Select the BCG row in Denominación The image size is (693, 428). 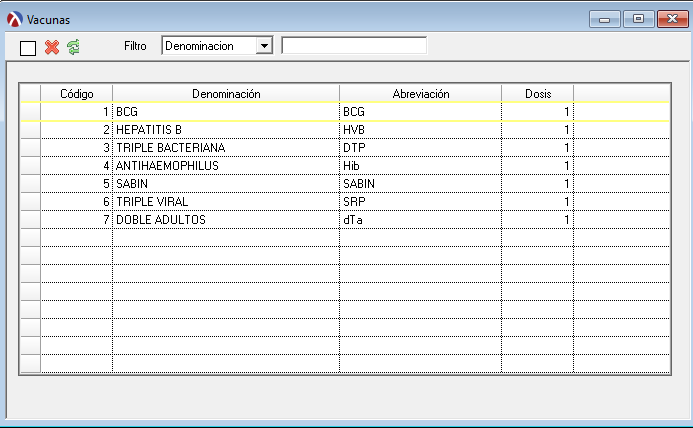pos(226,112)
